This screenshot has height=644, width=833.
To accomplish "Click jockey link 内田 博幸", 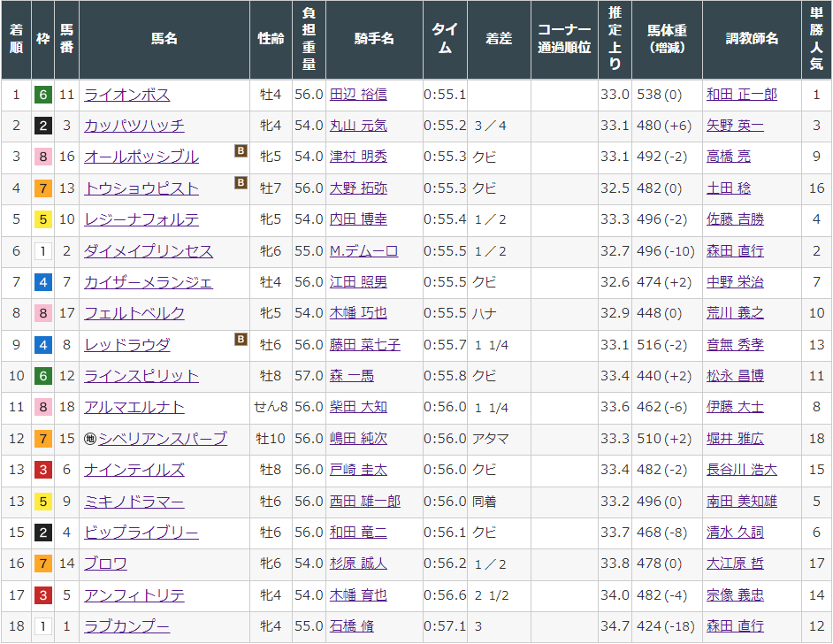I will tap(358, 219).
